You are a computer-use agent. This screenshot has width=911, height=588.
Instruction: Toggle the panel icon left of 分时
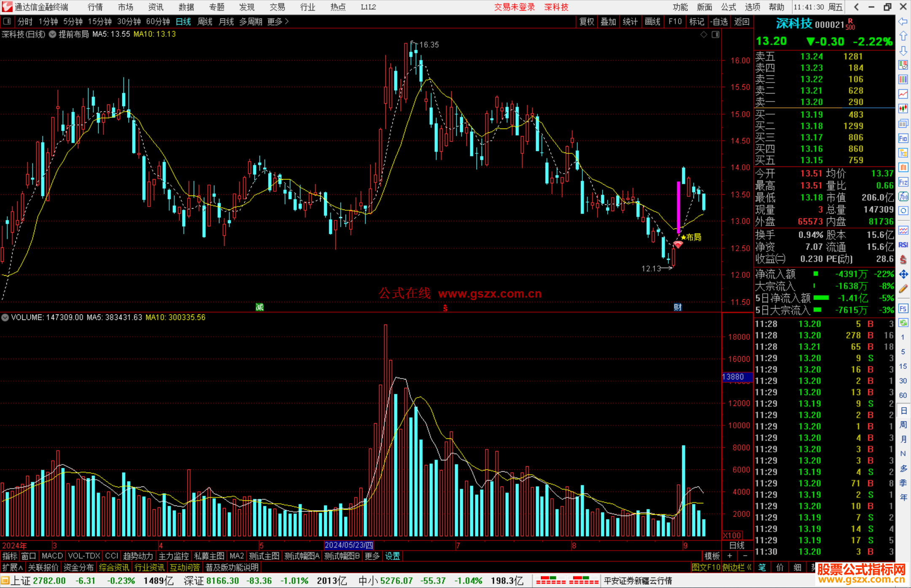click(7, 21)
